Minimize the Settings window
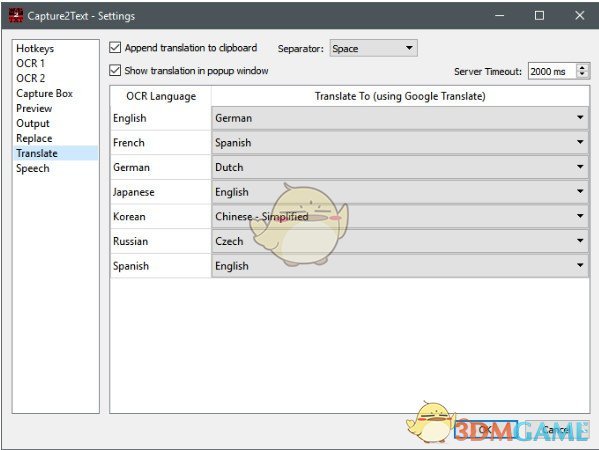Screen dimensions: 599x450 coord(499,16)
